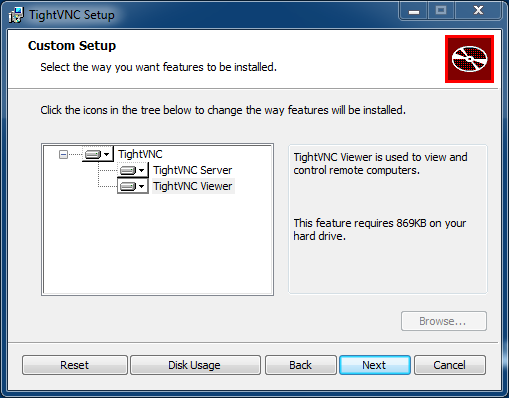Image resolution: width=509 pixels, height=398 pixels.
Task: Open dropdown arrow beside TightVNC root feature
Action: [x=107, y=154]
